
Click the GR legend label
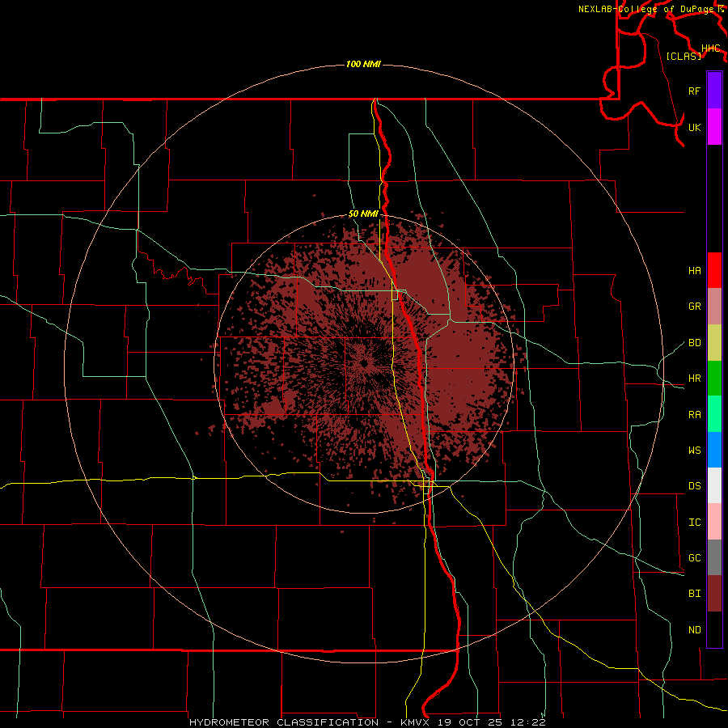[694, 307]
